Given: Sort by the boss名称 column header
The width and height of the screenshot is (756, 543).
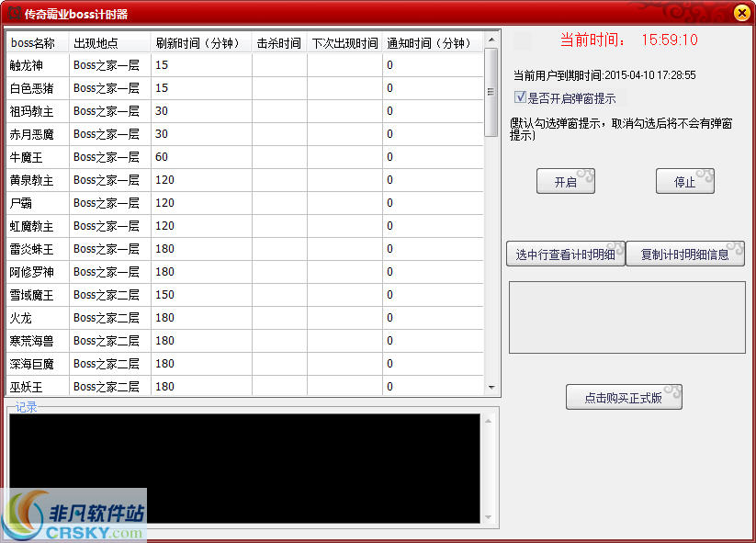Looking at the screenshot, I should [x=38, y=43].
